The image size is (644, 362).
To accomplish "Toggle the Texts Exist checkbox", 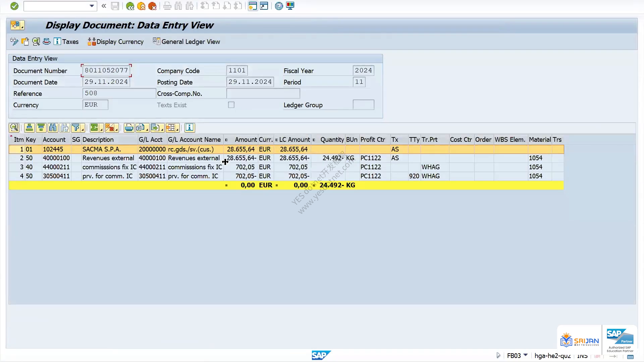I will (231, 105).
